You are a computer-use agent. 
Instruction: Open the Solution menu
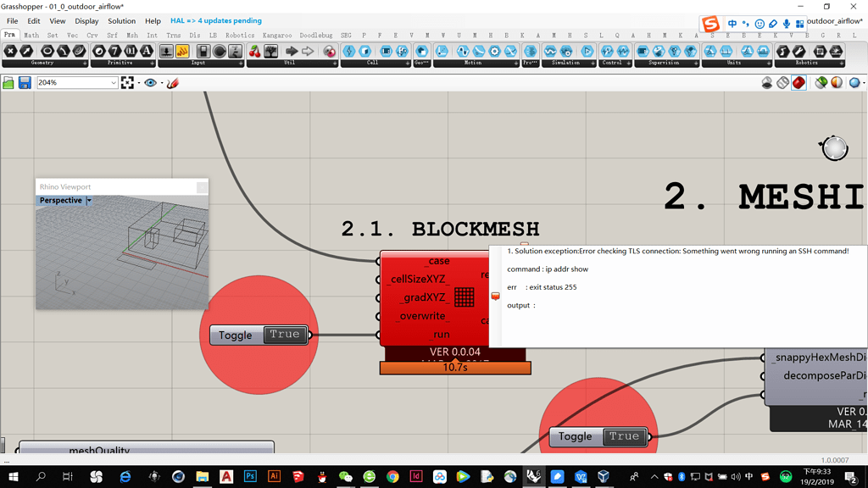121,20
